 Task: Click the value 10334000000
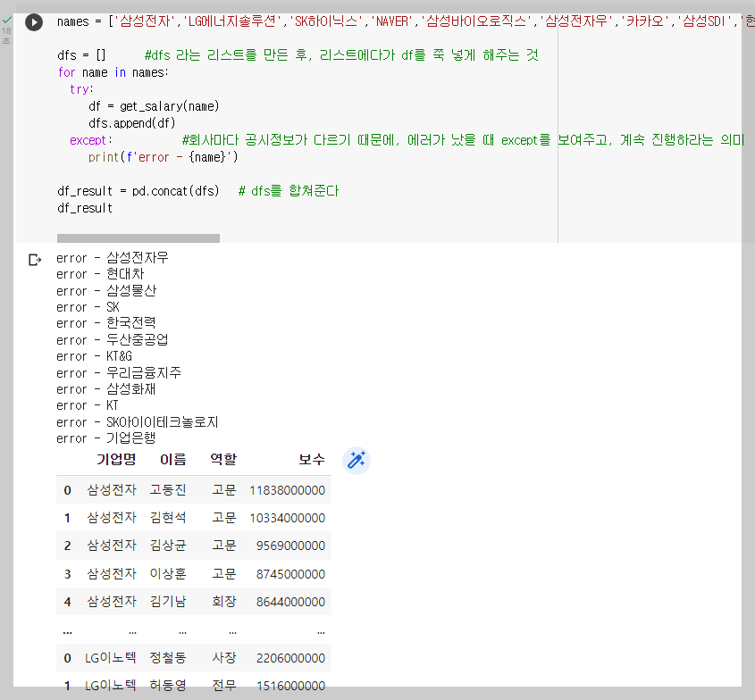pyautogui.click(x=287, y=518)
